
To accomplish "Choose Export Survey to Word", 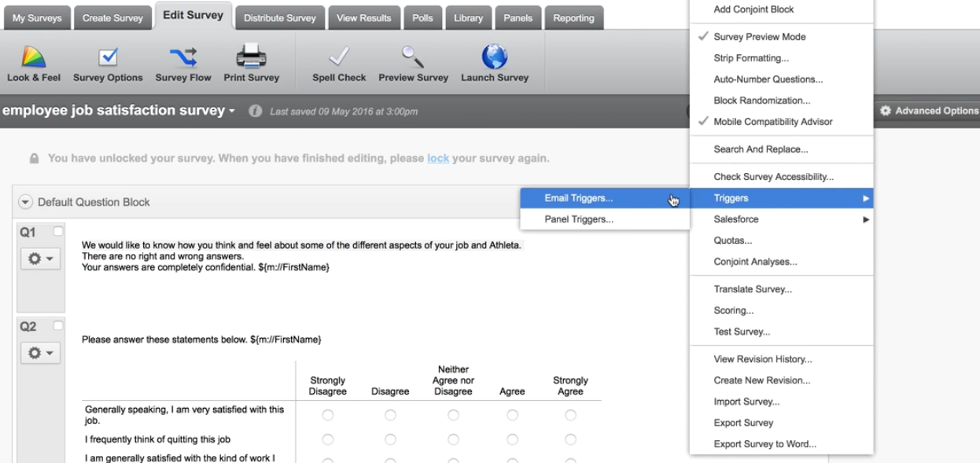I will [764, 443].
